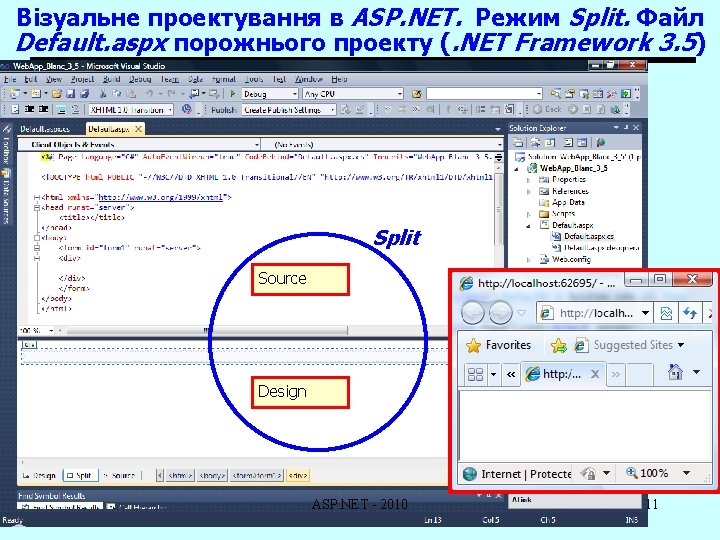Switch to Design view tab

point(39,475)
